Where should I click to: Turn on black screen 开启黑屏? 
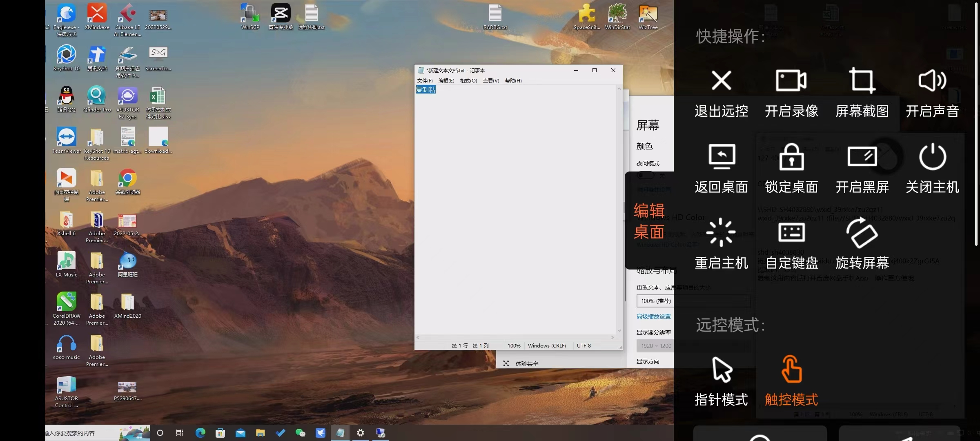click(x=862, y=169)
